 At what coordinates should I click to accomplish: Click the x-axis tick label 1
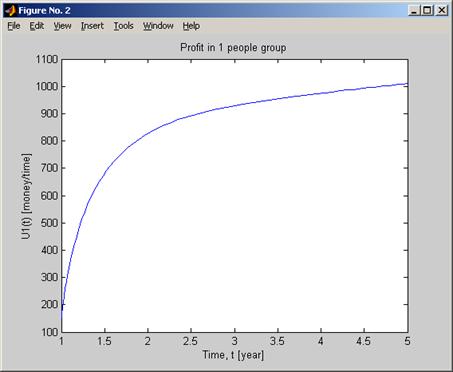point(62,341)
